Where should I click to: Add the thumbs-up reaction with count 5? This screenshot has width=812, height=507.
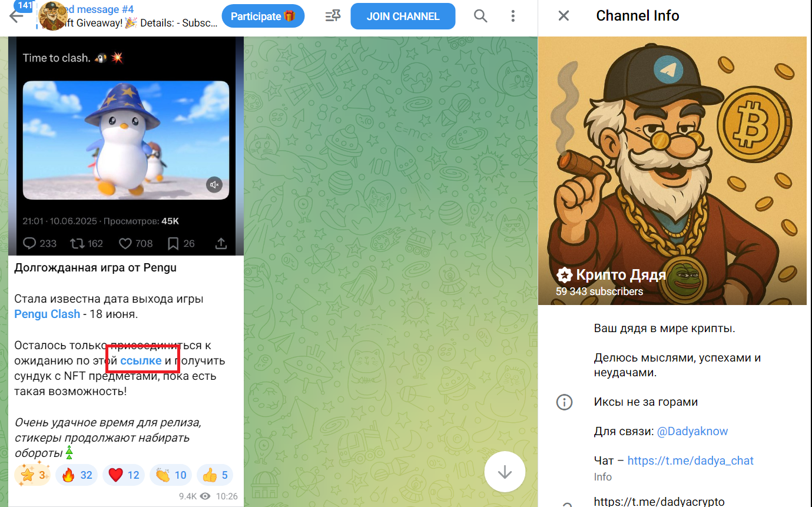click(215, 475)
